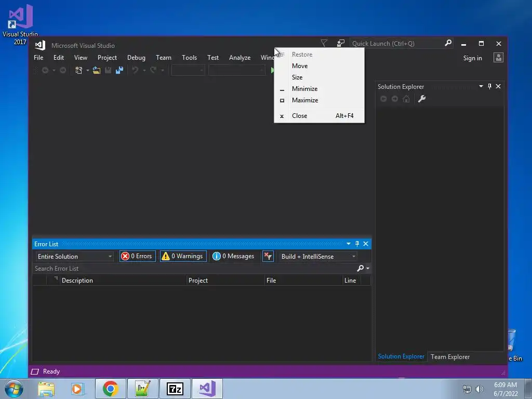The width and height of the screenshot is (532, 399).
Task: Open the Debug menu
Action: (137, 57)
